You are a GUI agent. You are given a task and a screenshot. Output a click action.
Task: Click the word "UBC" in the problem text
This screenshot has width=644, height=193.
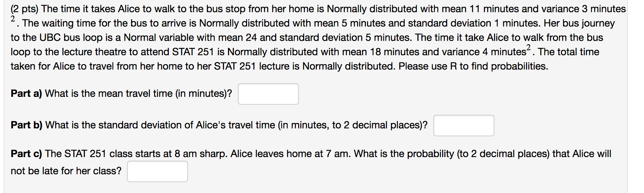50,38
